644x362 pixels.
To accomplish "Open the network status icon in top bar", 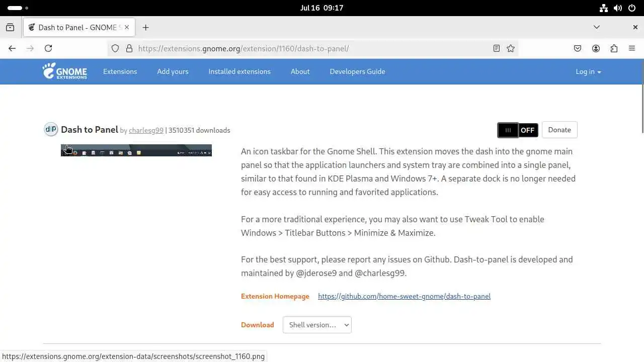I will (604, 8).
